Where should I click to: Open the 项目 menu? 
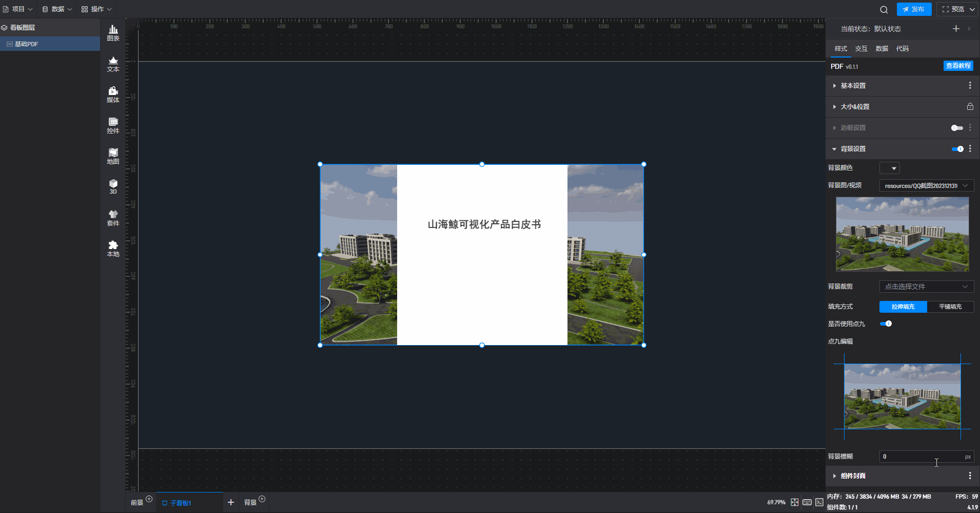(x=18, y=9)
